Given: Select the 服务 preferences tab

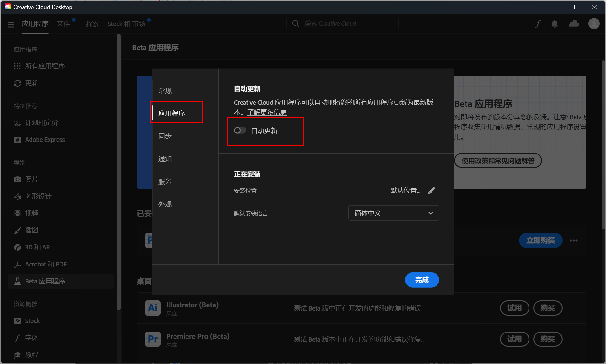Looking at the screenshot, I should pyautogui.click(x=165, y=182).
